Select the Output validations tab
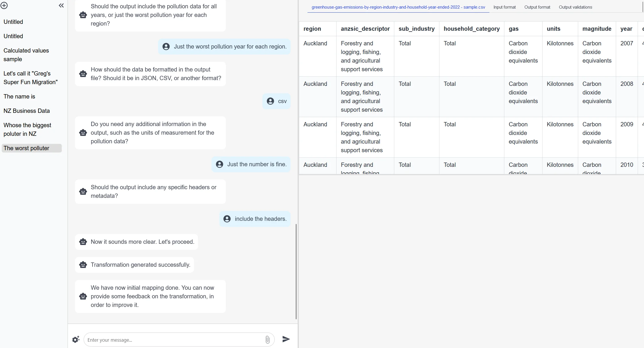This screenshot has height=348, width=644. click(x=575, y=7)
